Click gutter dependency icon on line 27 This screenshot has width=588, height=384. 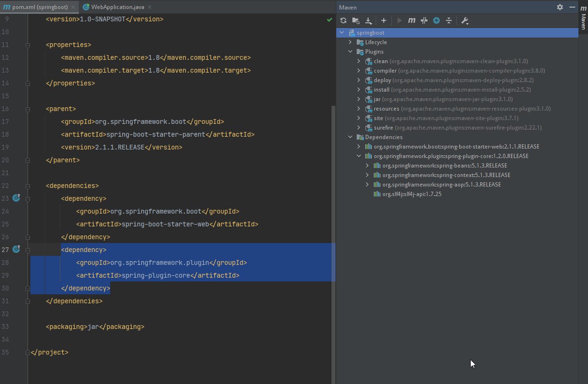(16, 249)
